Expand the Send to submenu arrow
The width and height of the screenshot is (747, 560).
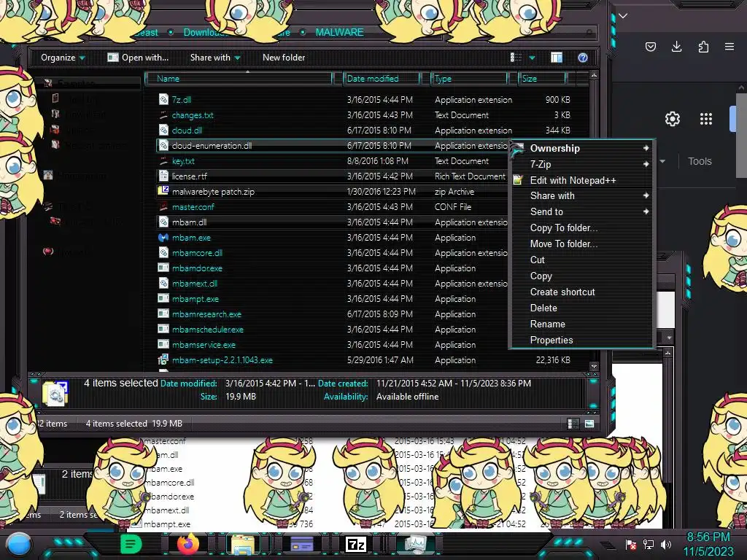646,211
